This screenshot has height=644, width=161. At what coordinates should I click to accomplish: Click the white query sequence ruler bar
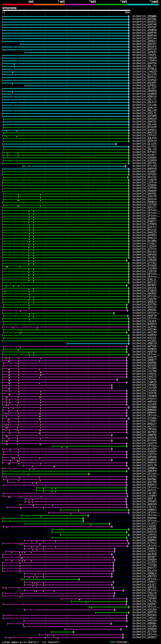pos(66,11)
